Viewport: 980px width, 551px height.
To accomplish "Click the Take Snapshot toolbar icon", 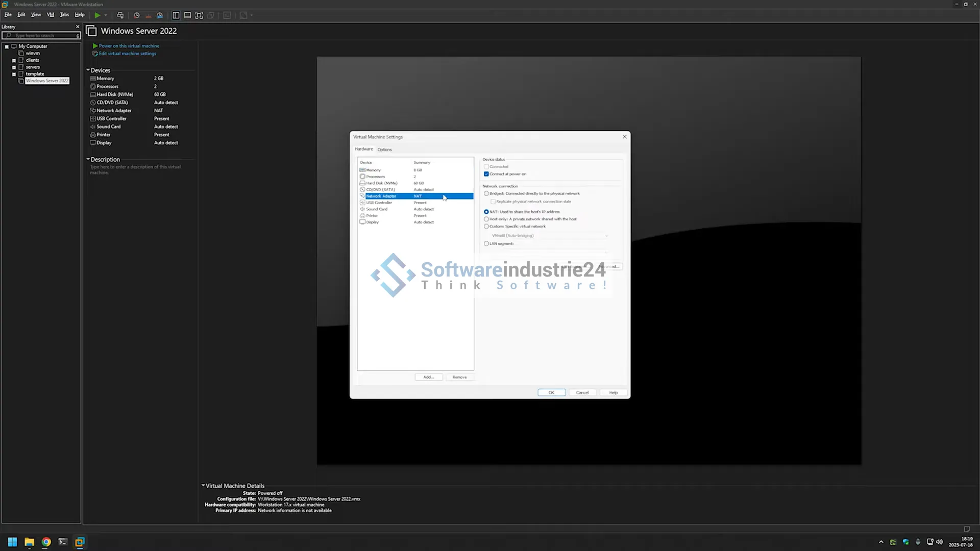I will pyautogui.click(x=136, y=15).
